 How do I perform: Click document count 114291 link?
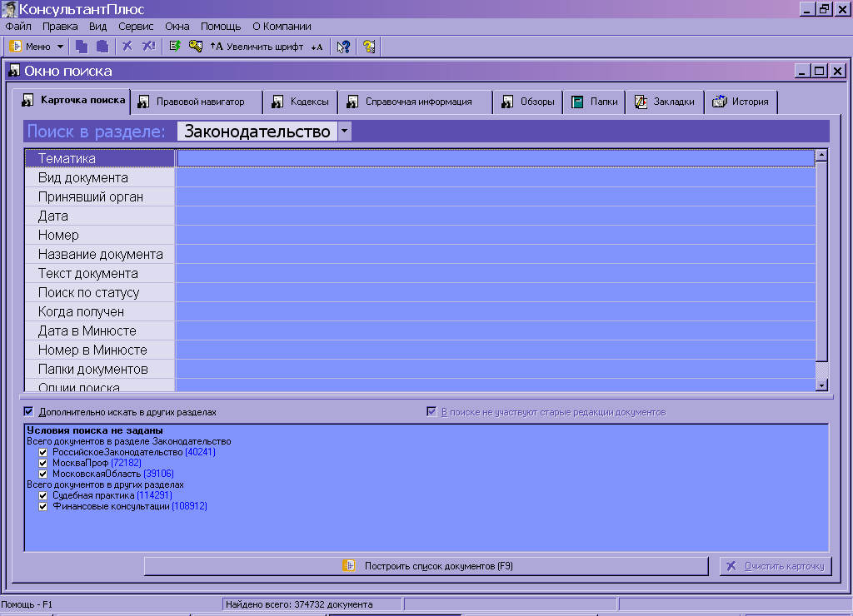154,496
